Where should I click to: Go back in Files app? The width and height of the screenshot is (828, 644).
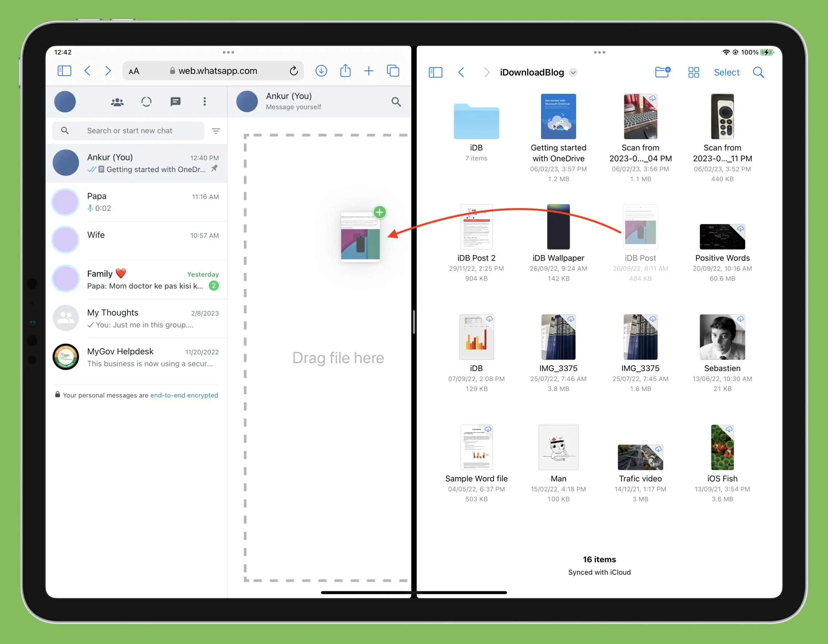click(461, 72)
